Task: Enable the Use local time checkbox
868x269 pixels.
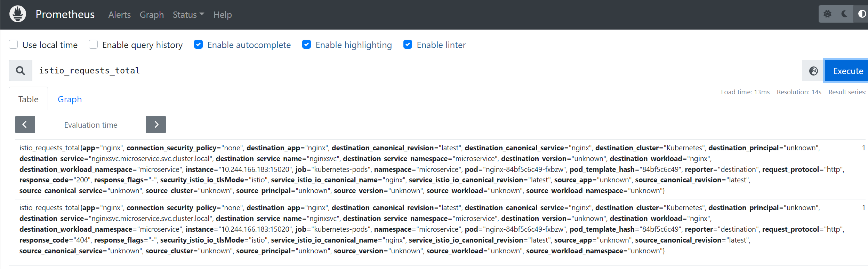Action: tap(13, 45)
